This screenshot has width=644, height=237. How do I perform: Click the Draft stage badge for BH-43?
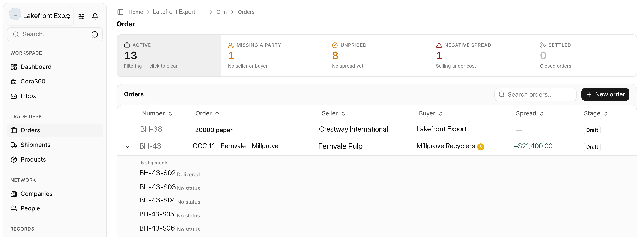point(592,147)
